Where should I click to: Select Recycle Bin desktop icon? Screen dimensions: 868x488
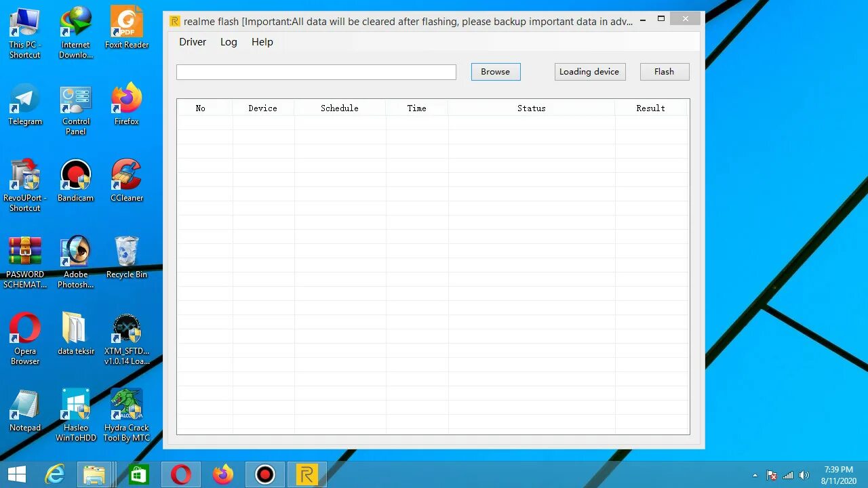coord(127,258)
